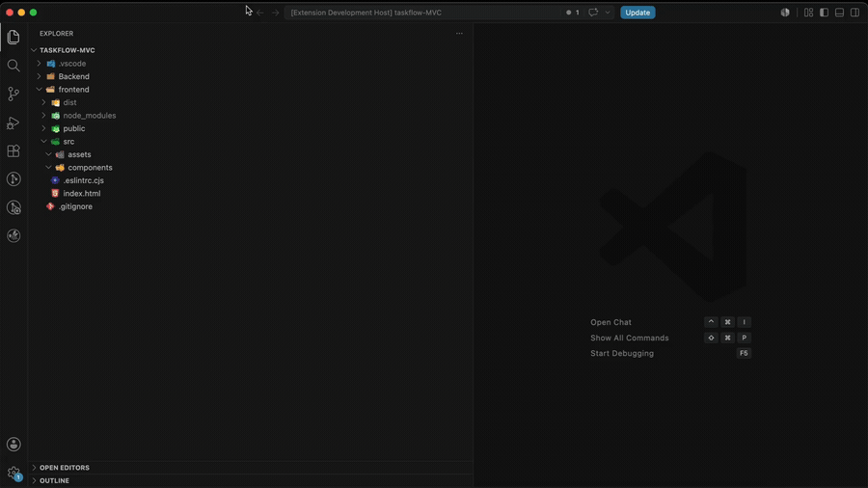Click the dot 1 indicator in title bar

coord(572,13)
